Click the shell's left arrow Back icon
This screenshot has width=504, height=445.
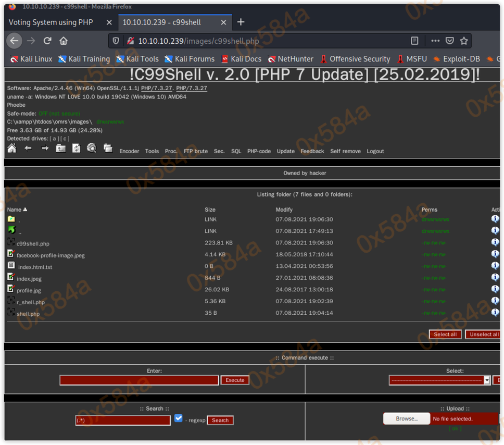pos(28,149)
